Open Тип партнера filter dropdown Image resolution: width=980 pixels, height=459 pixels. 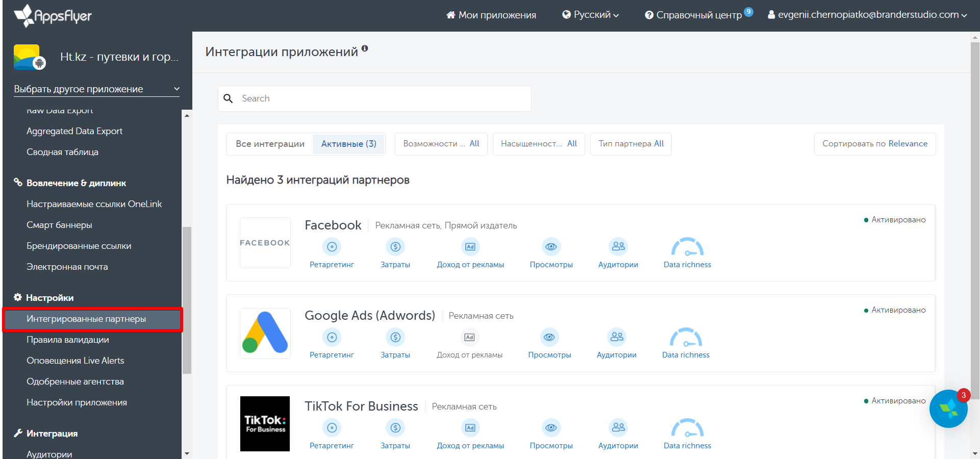[631, 144]
